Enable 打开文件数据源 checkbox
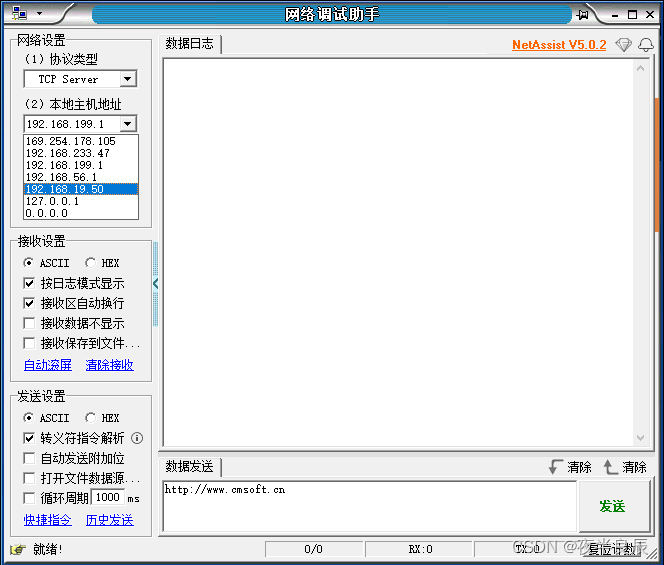 29,478
